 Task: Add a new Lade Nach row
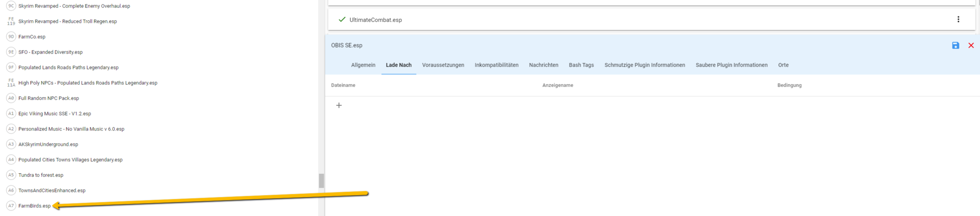point(339,105)
